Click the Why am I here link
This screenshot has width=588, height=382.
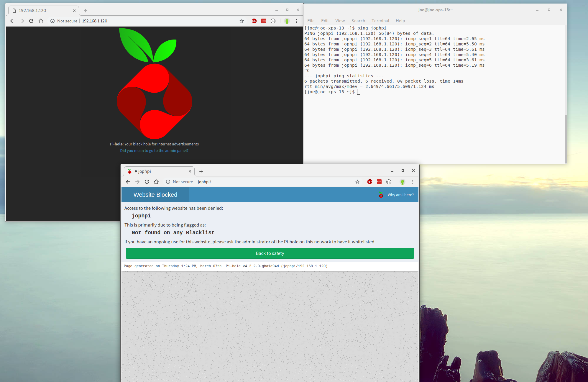(400, 195)
